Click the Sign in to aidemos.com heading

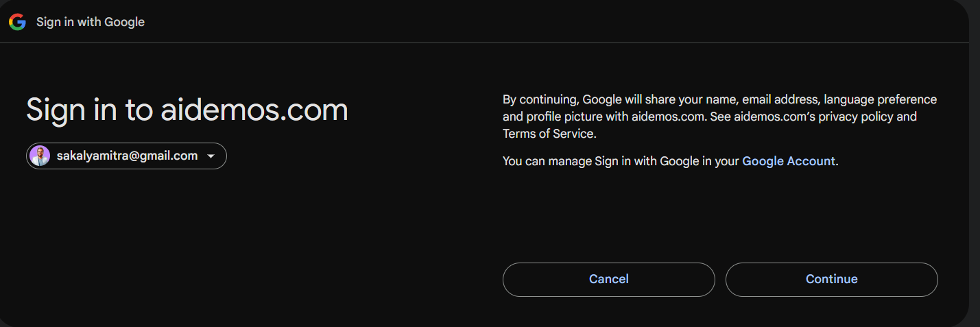(187, 110)
